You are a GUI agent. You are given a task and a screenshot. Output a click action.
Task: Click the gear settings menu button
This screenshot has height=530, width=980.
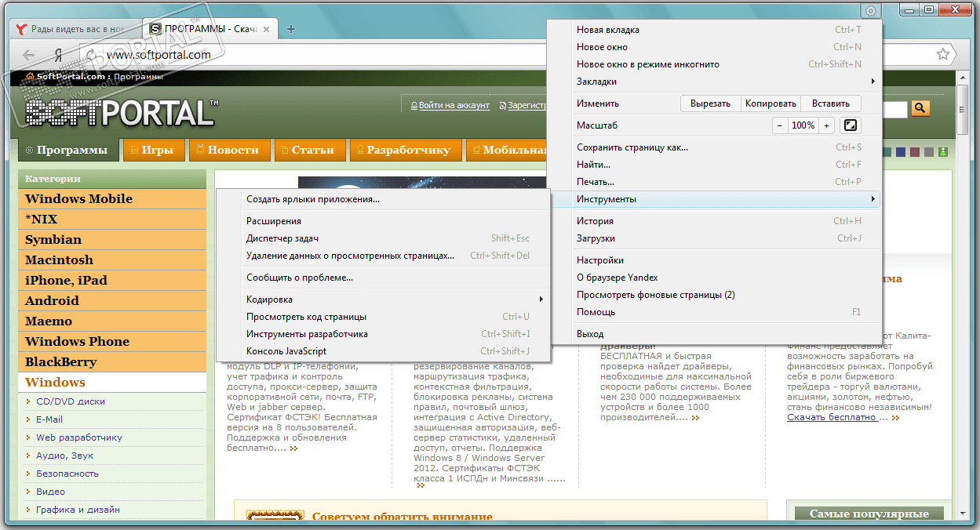click(x=871, y=10)
